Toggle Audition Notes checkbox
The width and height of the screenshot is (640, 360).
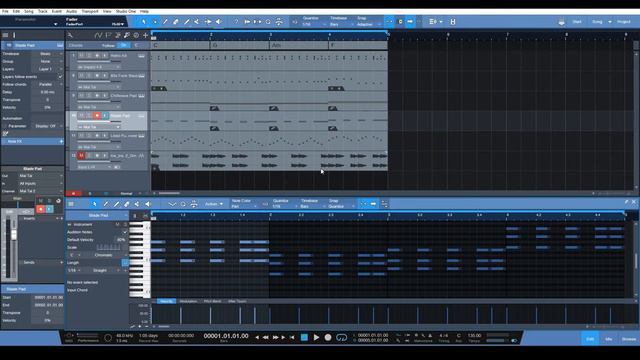pyautogui.click(x=125, y=232)
